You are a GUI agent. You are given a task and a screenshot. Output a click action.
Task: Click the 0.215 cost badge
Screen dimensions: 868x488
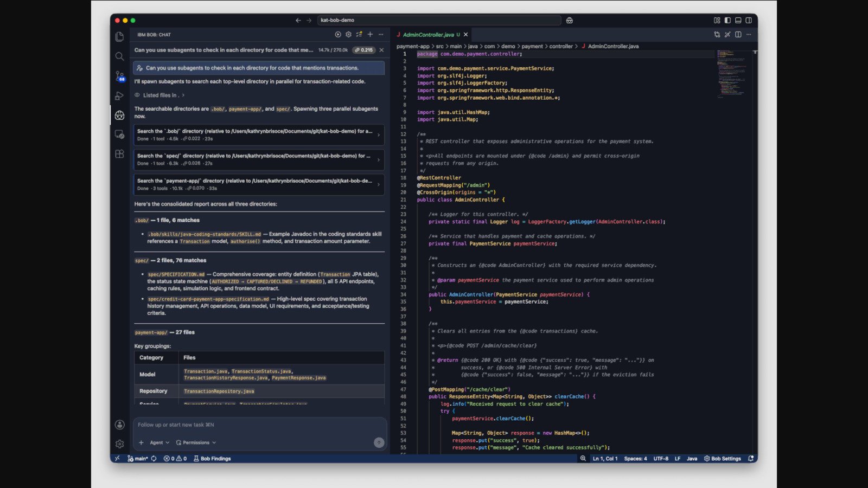tap(364, 50)
